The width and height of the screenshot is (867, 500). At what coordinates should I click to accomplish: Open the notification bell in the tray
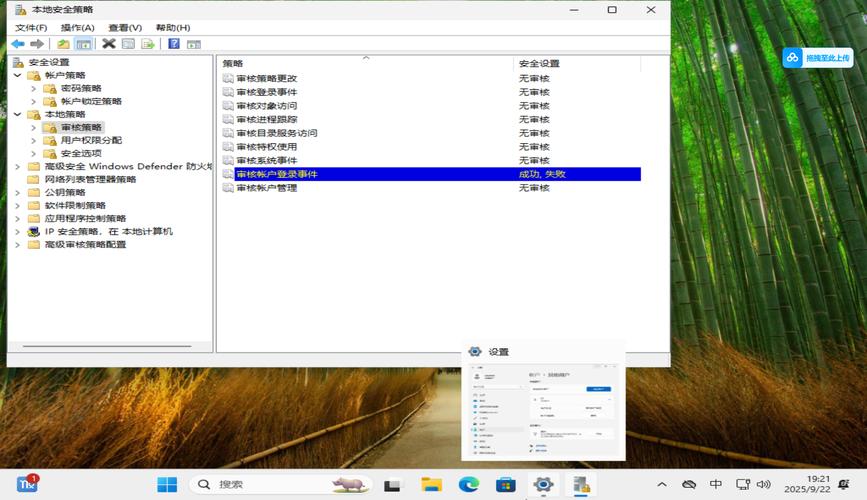click(844, 485)
